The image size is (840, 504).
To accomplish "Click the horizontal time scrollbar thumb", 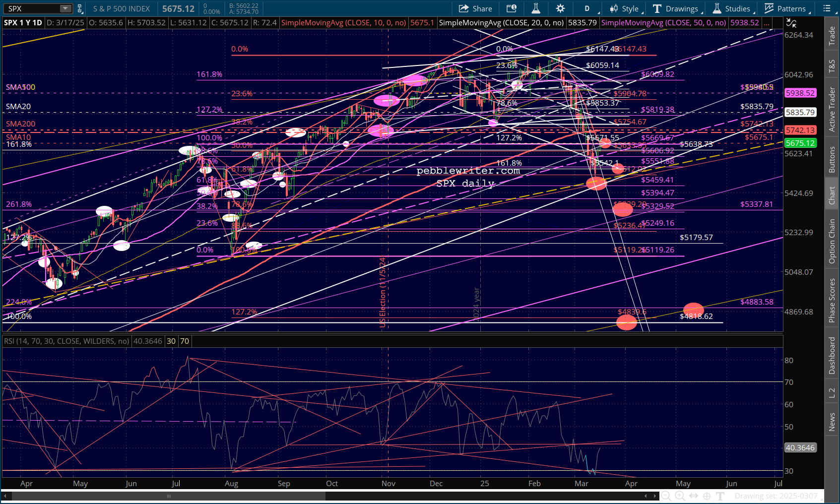I will pyautogui.click(x=169, y=496).
